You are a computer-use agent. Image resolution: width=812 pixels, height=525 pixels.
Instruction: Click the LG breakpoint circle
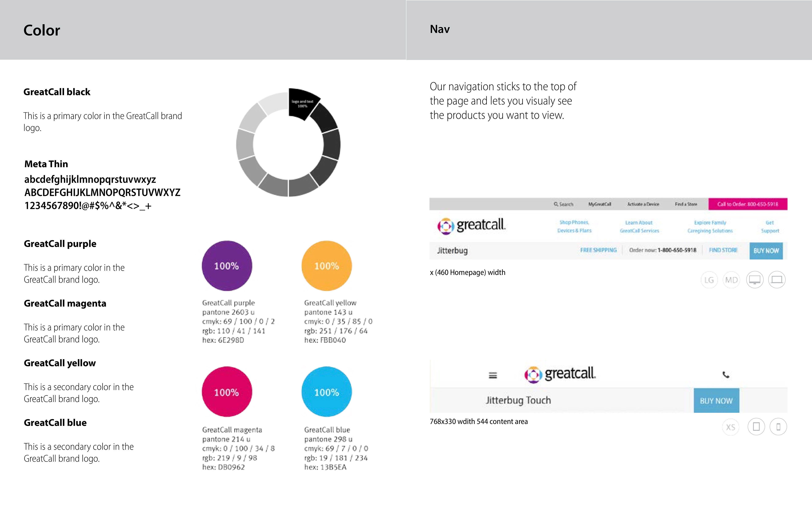coord(709,280)
